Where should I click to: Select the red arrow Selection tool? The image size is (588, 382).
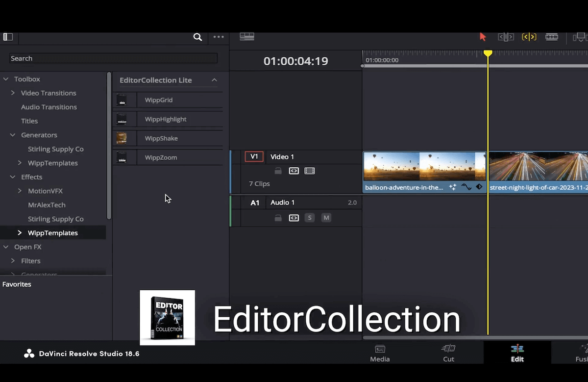pyautogui.click(x=483, y=37)
